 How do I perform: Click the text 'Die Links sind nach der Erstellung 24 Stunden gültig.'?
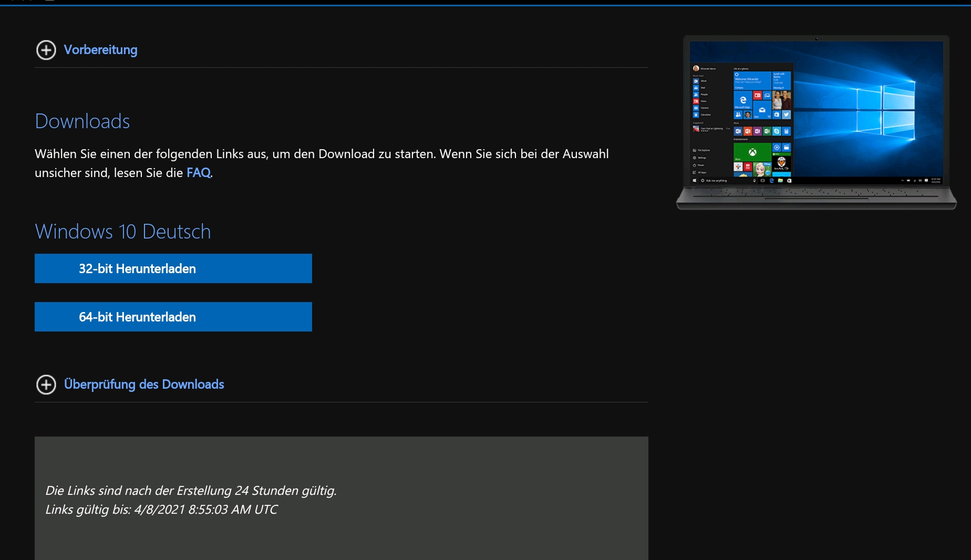pos(191,491)
